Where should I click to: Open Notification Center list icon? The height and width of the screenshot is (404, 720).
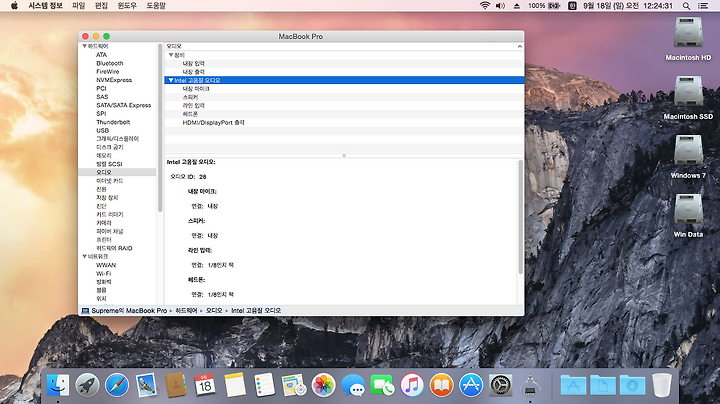point(703,6)
